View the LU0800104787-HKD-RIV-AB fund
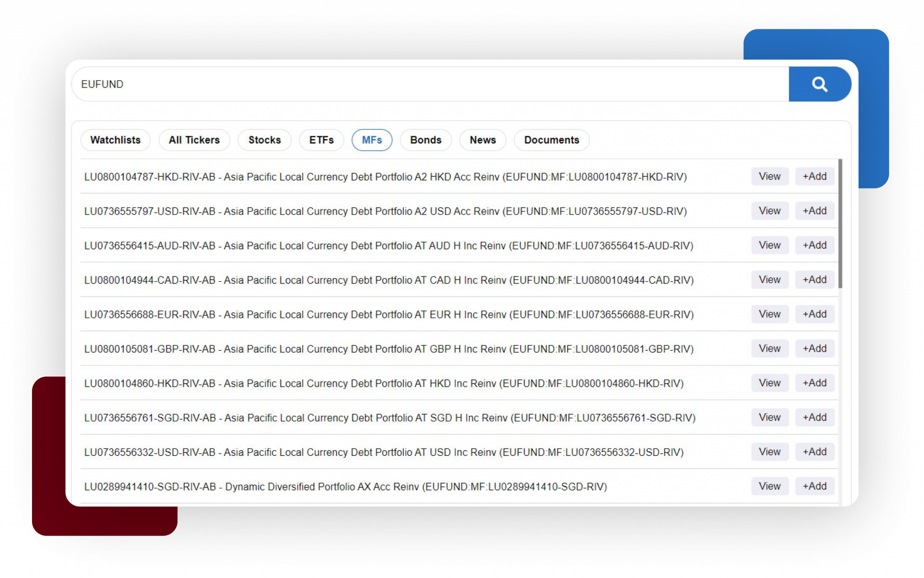The image size is (924, 578). (x=770, y=176)
